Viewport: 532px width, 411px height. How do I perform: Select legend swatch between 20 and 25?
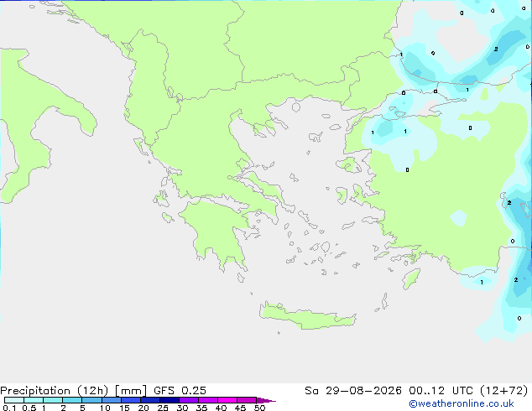[150, 400]
